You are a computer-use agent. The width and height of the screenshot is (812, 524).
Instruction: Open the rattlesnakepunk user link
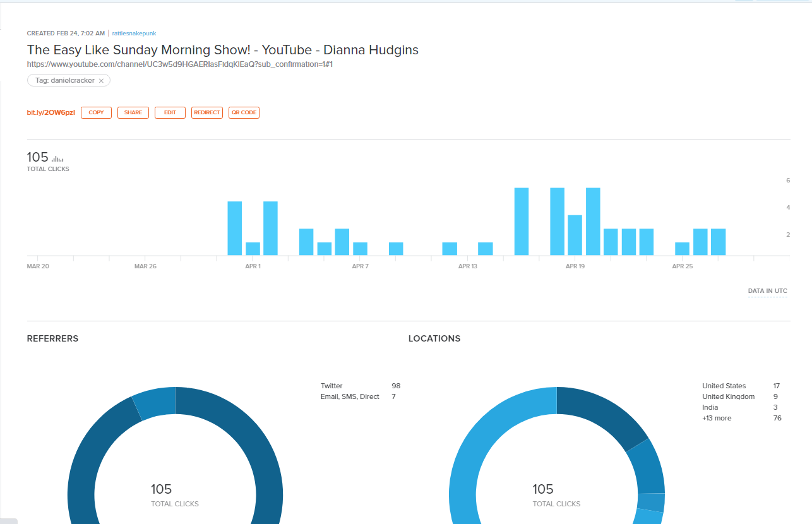pyautogui.click(x=134, y=33)
